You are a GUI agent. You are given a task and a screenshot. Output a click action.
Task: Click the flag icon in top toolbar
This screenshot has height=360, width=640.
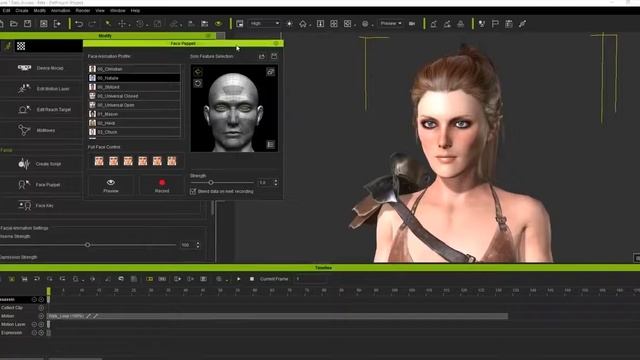[495, 24]
